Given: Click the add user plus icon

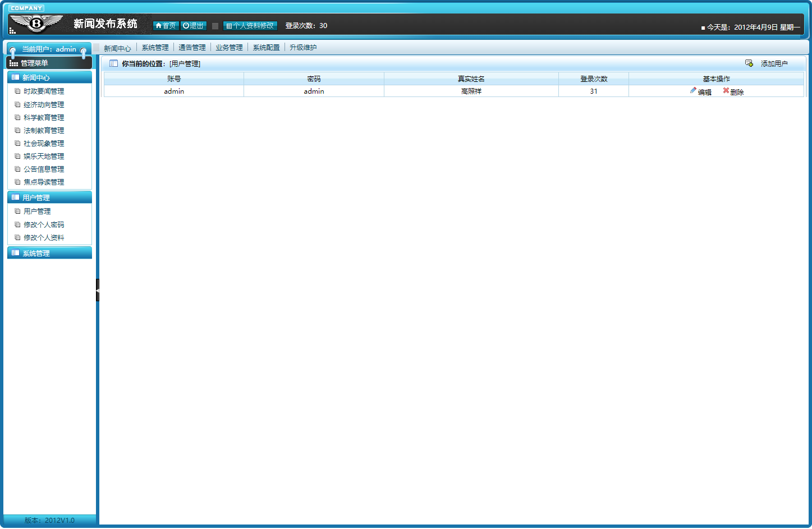Looking at the screenshot, I should [x=749, y=63].
